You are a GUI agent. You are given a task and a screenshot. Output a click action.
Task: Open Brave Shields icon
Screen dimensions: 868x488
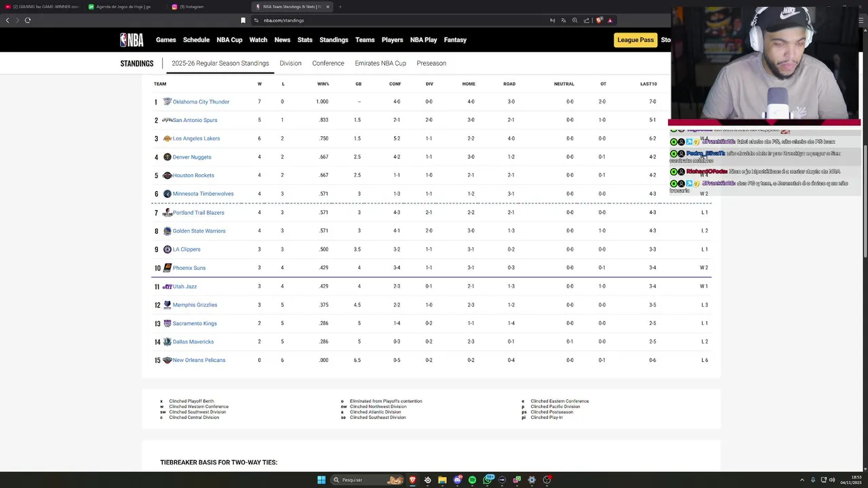599,20
